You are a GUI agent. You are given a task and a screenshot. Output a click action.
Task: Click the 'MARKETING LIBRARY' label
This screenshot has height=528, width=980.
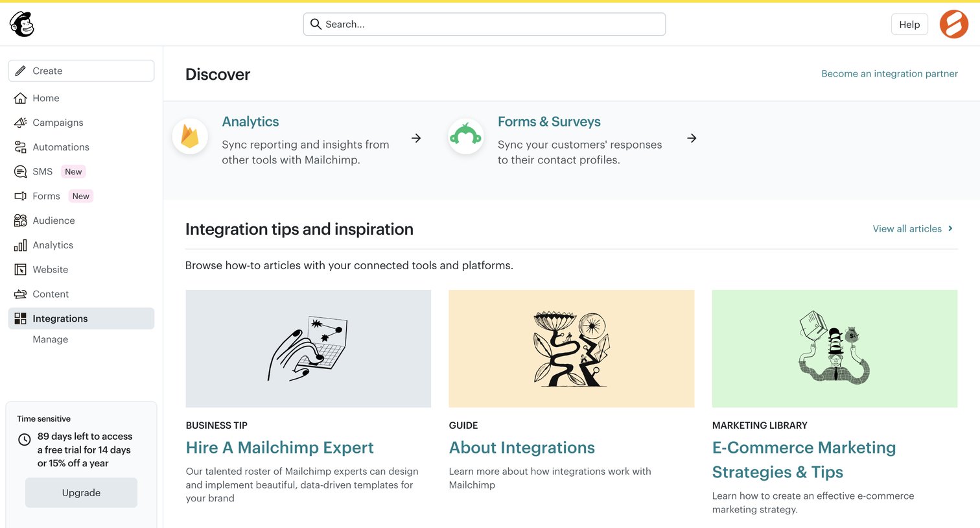[760, 426]
